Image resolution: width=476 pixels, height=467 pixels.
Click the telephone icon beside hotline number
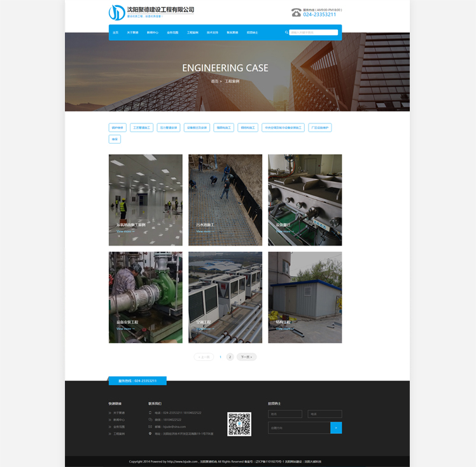[296, 12]
